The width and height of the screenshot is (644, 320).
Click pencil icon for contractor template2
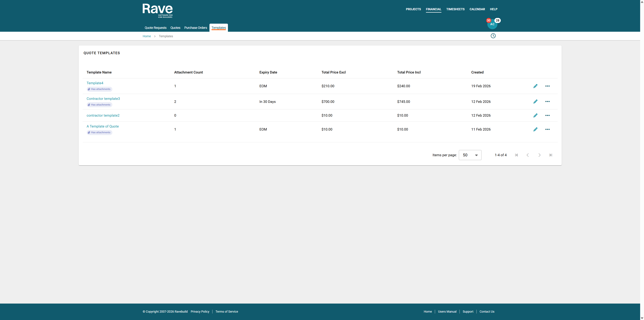tap(535, 115)
